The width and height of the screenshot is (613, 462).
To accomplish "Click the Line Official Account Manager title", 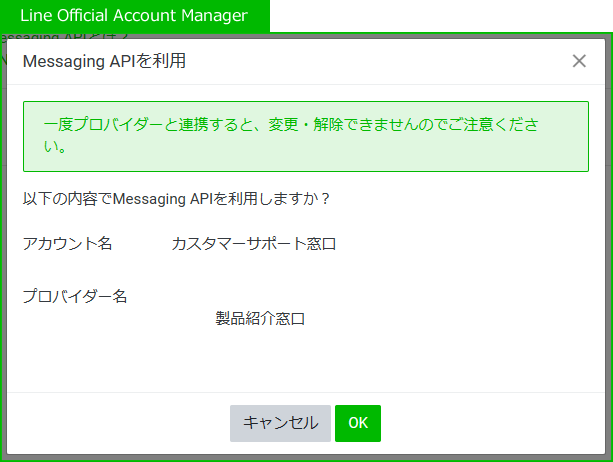I will pyautogui.click(x=134, y=16).
